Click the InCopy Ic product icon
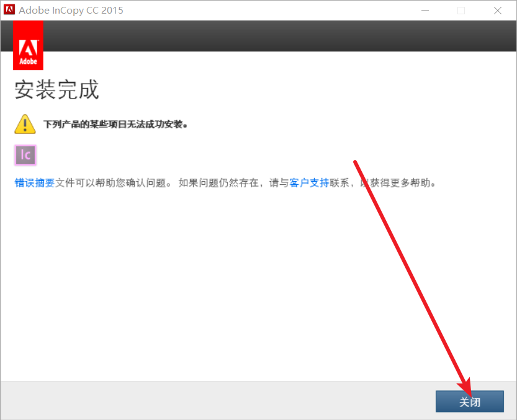Image resolution: width=517 pixels, height=420 pixels. click(25, 155)
